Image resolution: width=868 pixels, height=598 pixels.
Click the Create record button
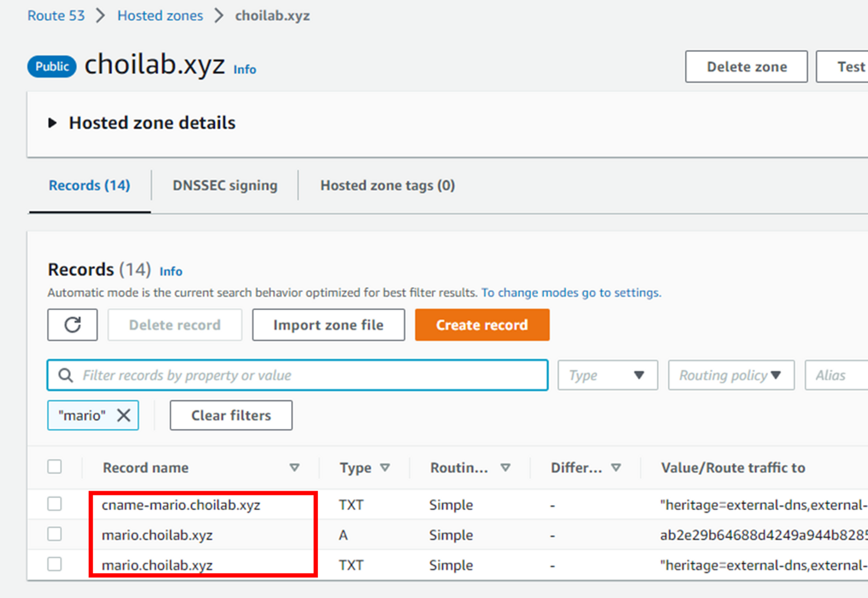482,325
